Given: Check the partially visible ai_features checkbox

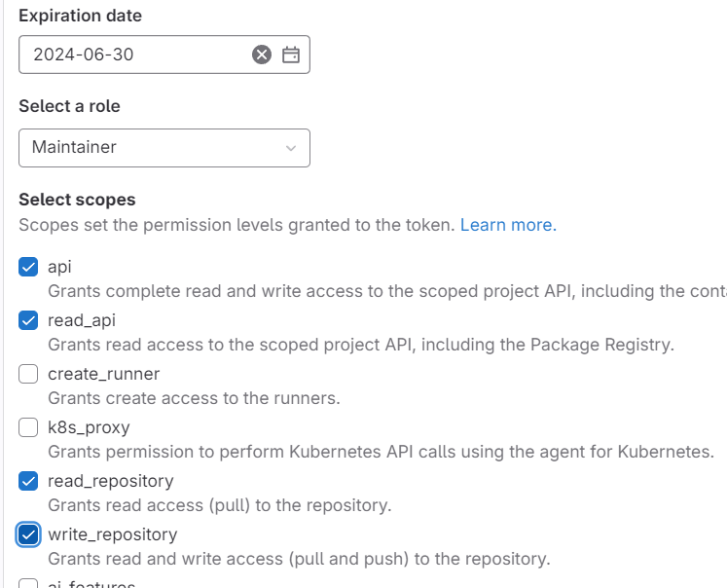Looking at the screenshot, I should (29, 584).
